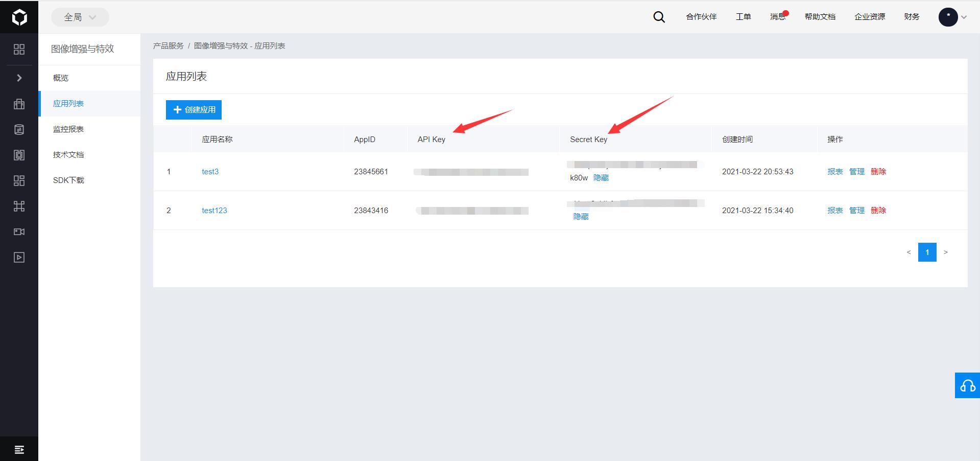The image size is (980, 461).
Task: Open 财务 in top navigation
Action: (x=912, y=17)
